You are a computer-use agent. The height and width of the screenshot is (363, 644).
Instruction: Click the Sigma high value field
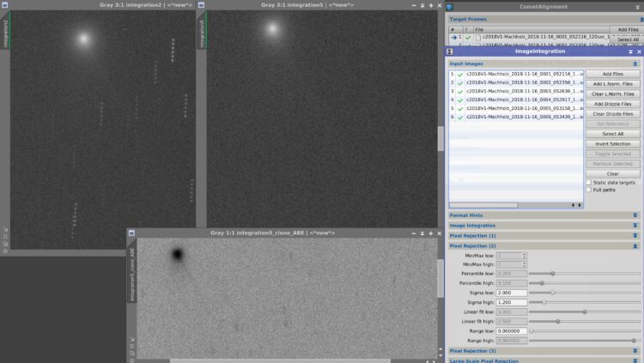tap(512, 302)
